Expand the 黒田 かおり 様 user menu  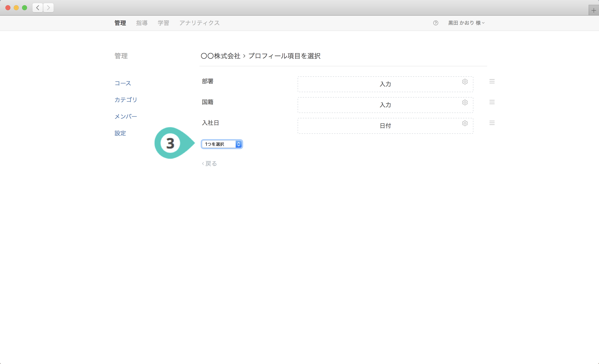(x=466, y=23)
